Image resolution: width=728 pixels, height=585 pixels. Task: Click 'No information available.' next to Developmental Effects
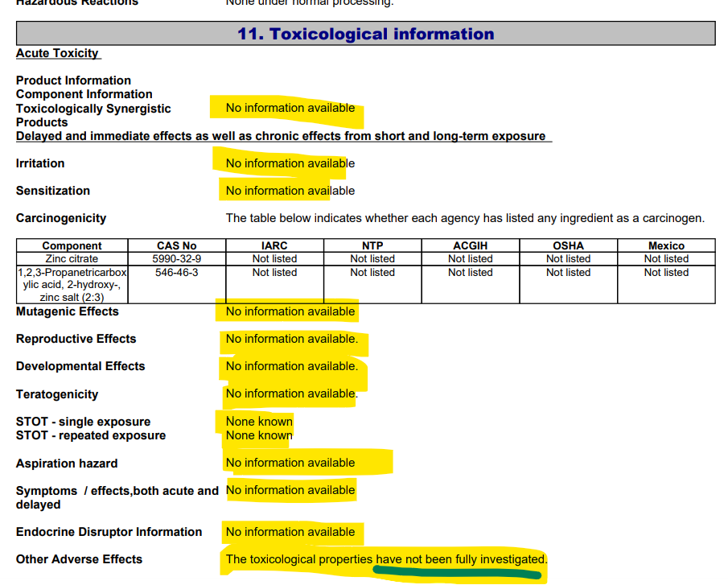[x=292, y=366]
